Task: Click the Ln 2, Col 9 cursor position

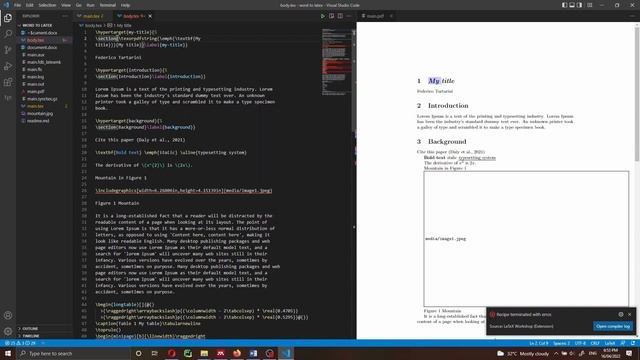Action: coord(539,343)
